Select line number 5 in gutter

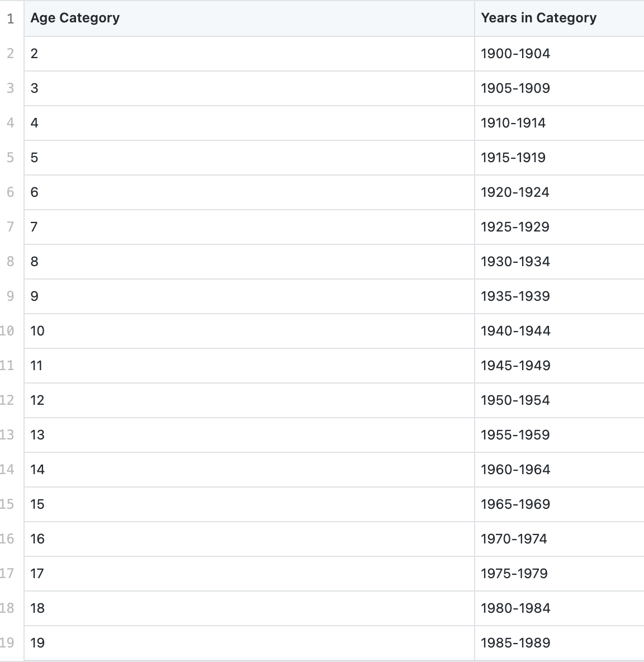[11, 157]
